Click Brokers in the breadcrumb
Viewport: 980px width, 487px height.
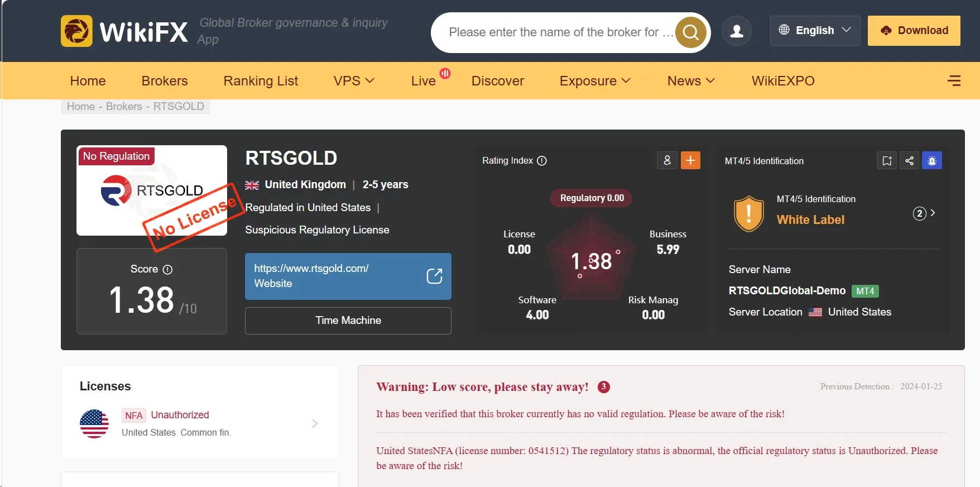pyautogui.click(x=124, y=106)
